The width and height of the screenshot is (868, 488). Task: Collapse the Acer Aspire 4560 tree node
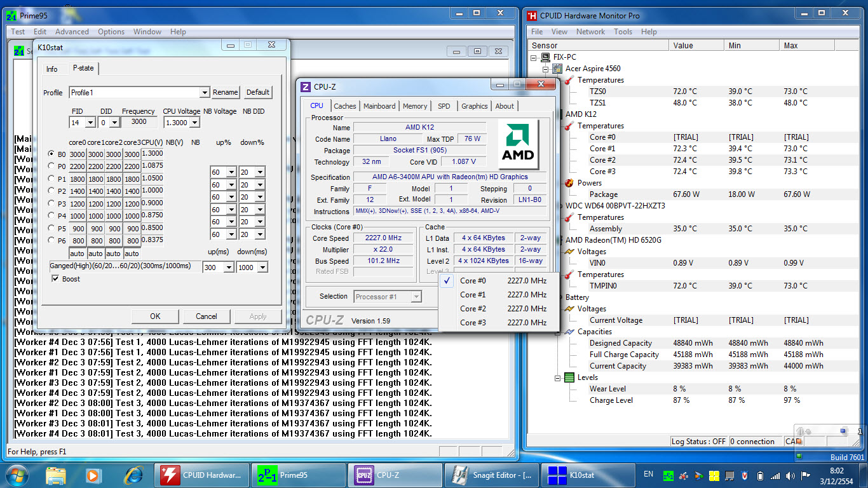(x=545, y=69)
